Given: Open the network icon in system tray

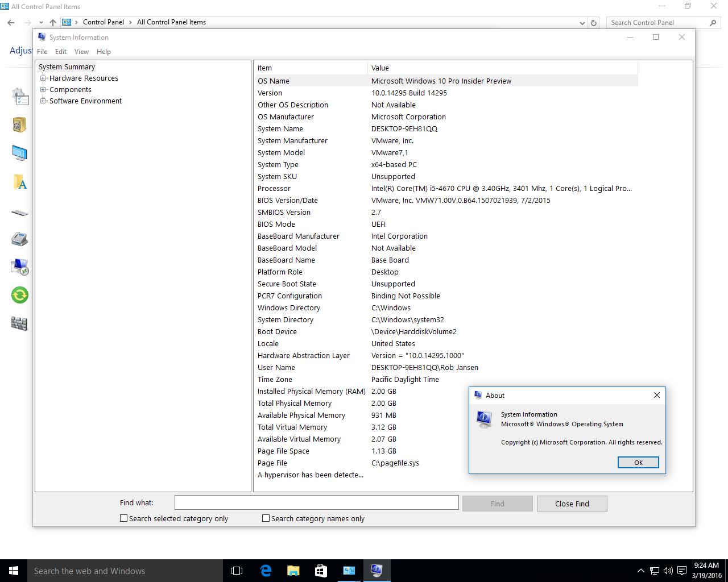Looking at the screenshot, I should (655, 571).
